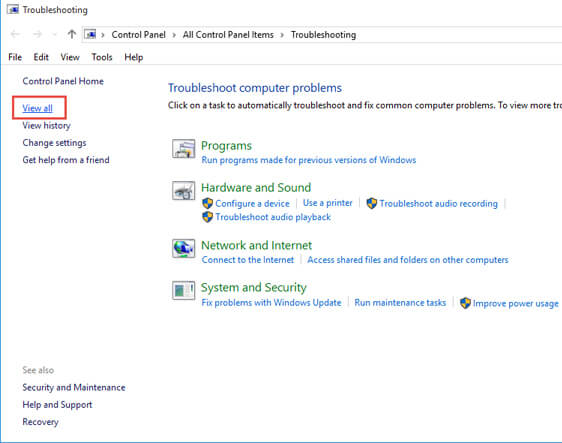Screen dimensions: 562x443
Task: Open the View all link
Action: [38, 108]
